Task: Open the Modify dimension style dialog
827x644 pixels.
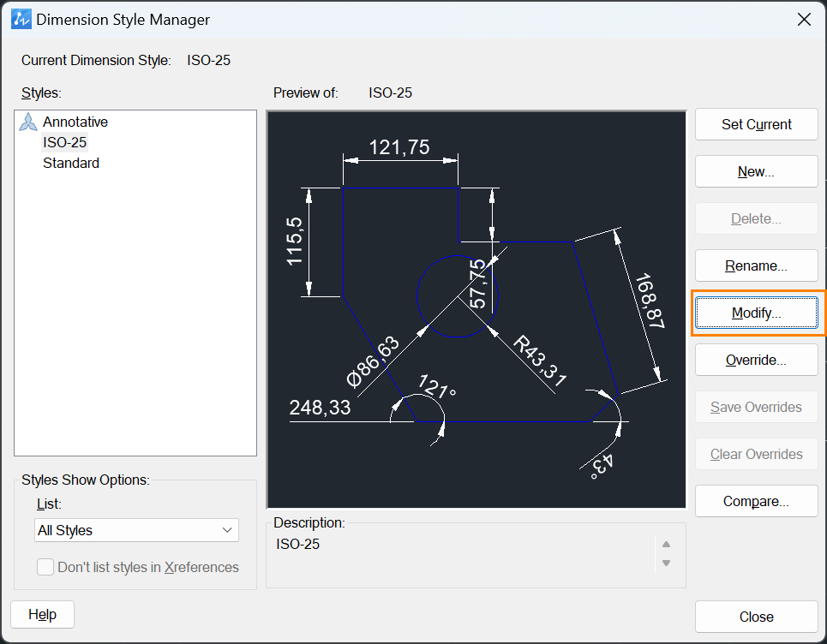Action: (x=757, y=313)
